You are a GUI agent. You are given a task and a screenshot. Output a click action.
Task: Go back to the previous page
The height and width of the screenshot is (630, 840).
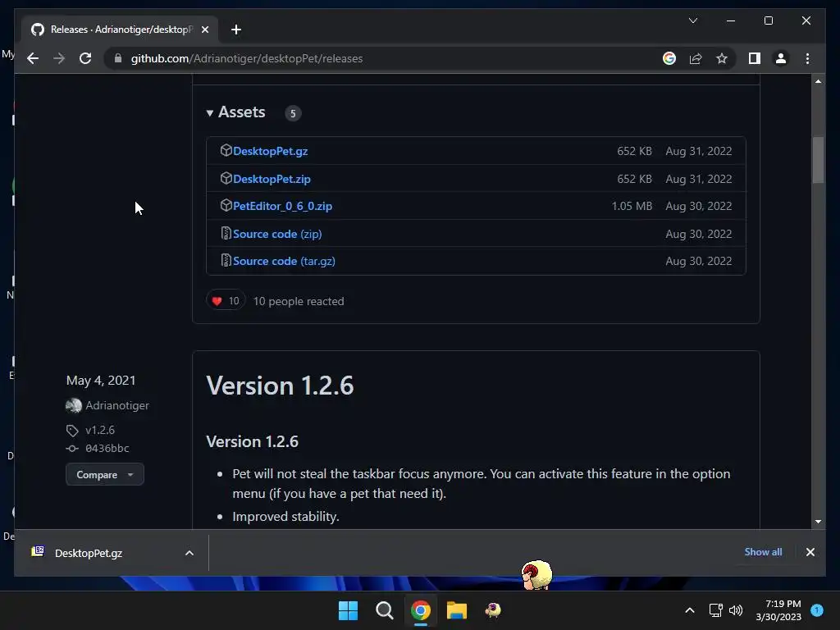33,58
